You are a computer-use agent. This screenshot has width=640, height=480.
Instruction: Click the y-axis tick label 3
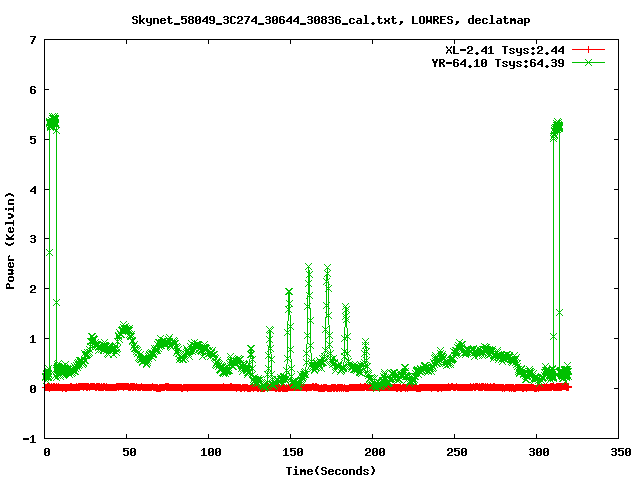33,239
